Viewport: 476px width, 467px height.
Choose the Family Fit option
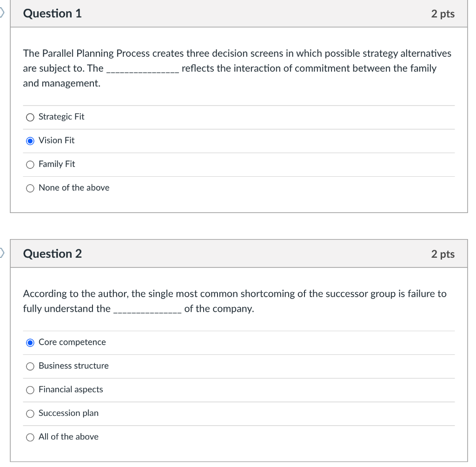[30, 164]
